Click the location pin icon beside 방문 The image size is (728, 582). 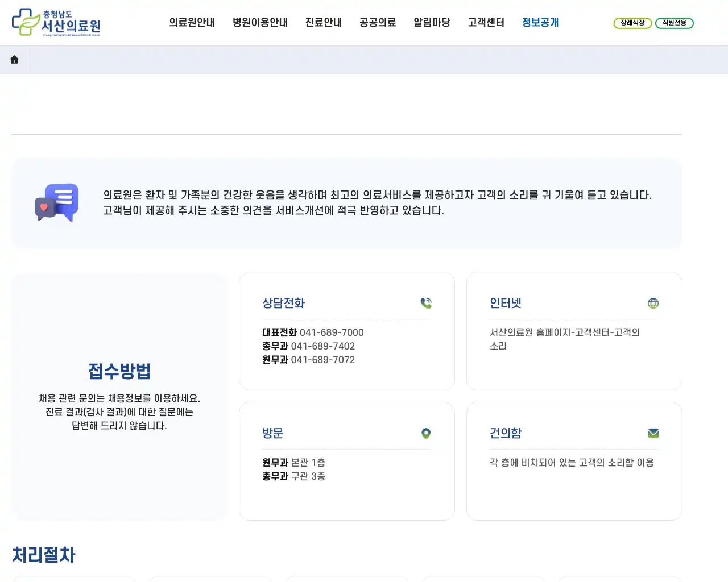coord(426,433)
